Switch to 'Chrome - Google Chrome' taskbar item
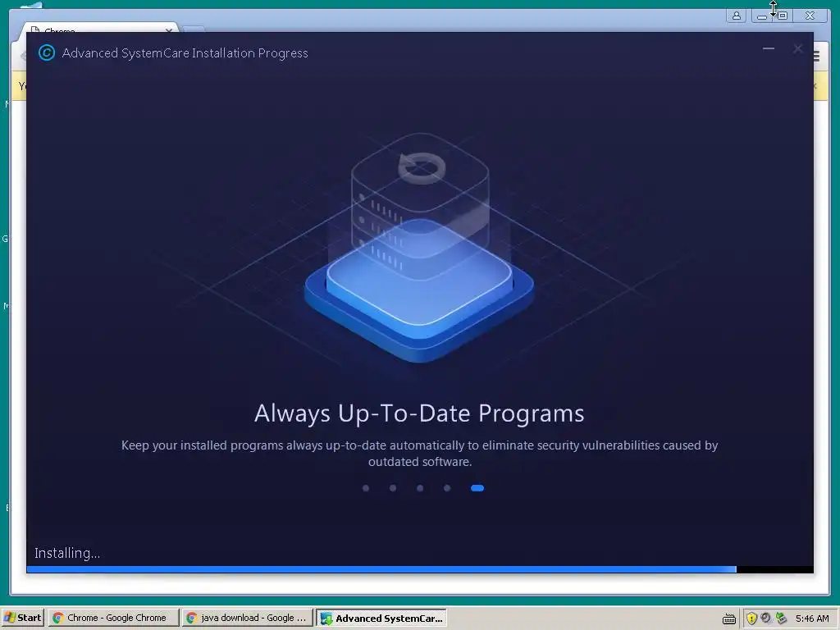The width and height of the screenshot is (840, 630). [113, 618]
